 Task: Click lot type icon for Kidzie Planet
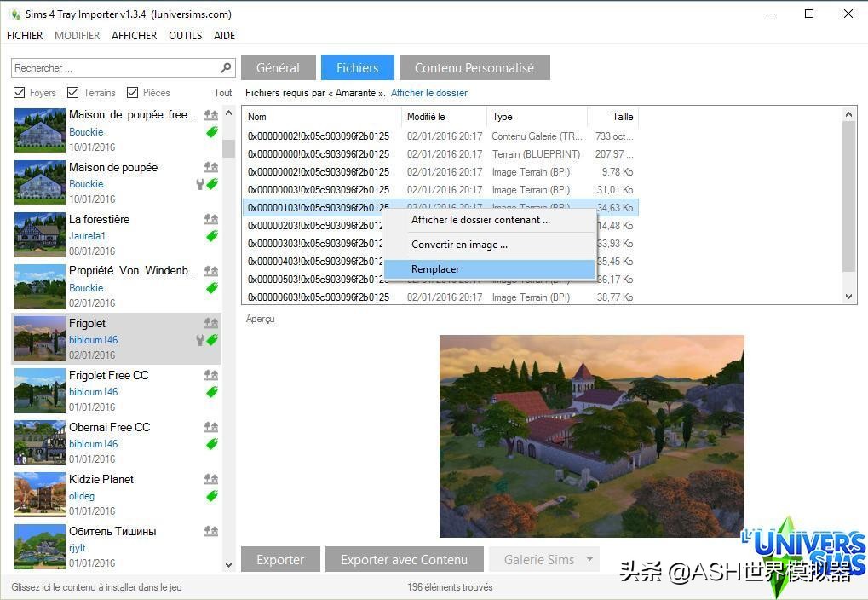(211, 479)
